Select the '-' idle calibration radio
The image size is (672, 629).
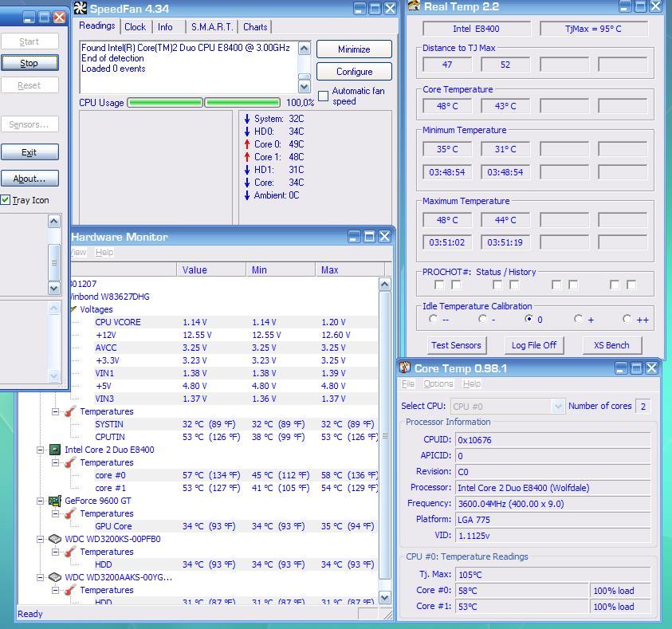click(x=482, y=319)
